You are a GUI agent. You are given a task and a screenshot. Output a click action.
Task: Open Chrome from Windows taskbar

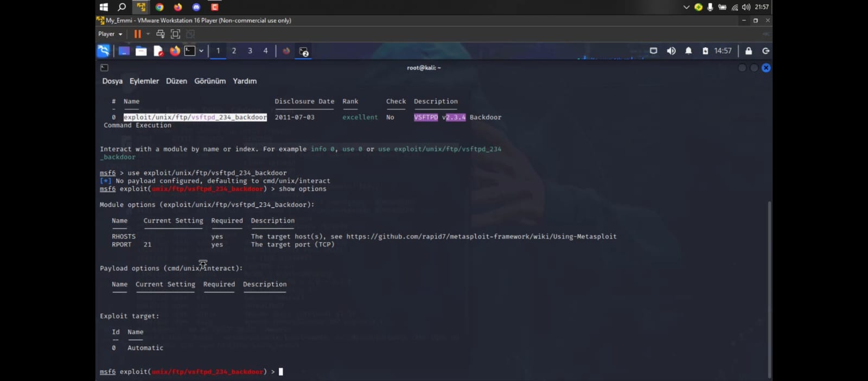[x=159, y=7]
